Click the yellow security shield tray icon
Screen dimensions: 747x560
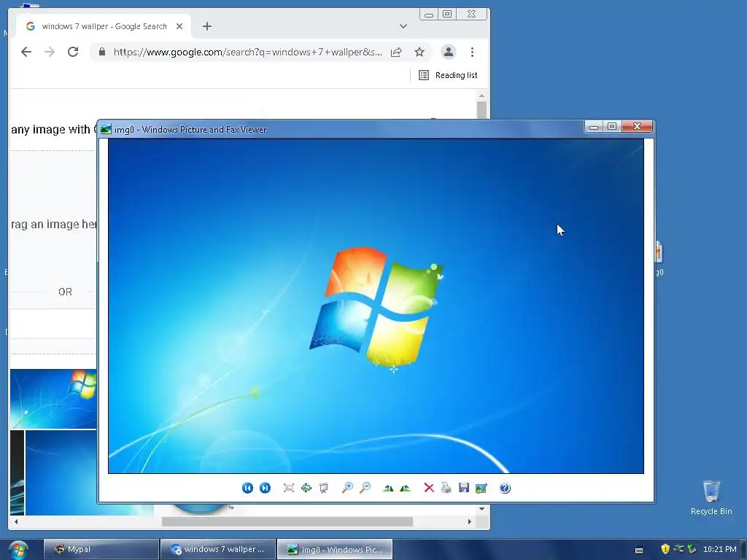tap(665, 549)
